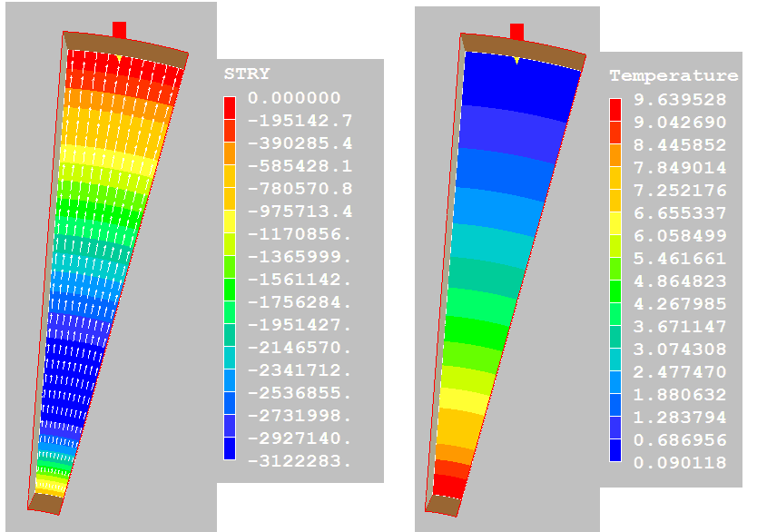Click Temperature legend value 9.639528
The width and height of the screenshot is (757, 532).
pyautogui.click(x=680, y=100)
